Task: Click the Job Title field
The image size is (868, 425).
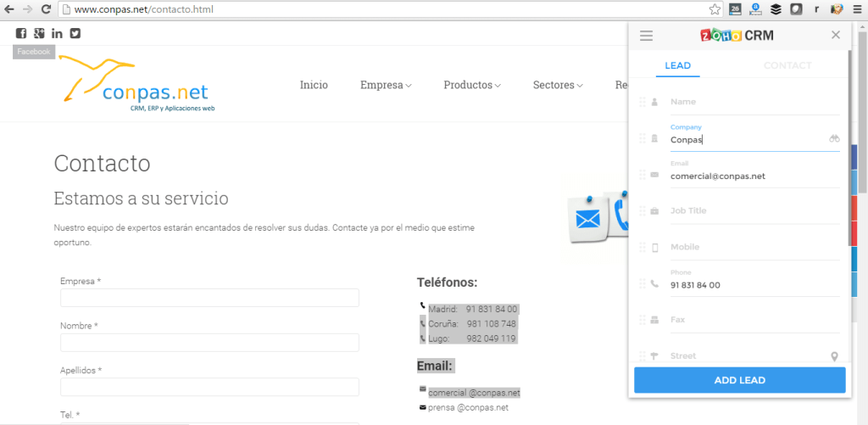Action: pos(754,211)
